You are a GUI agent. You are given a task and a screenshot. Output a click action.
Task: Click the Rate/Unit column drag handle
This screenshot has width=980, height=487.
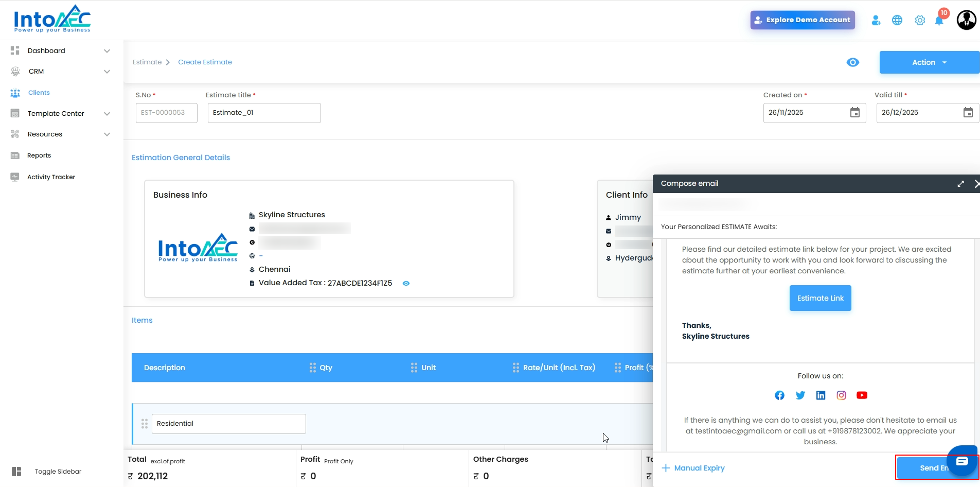pyautogui.click(x=516, y=368)
